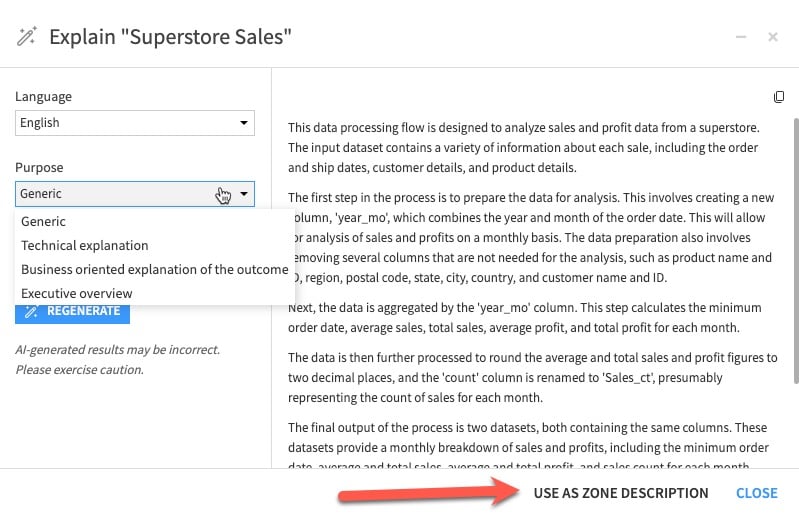Click the magic wand icon beside Explain title
799x517 pixels.
(26, 37)
